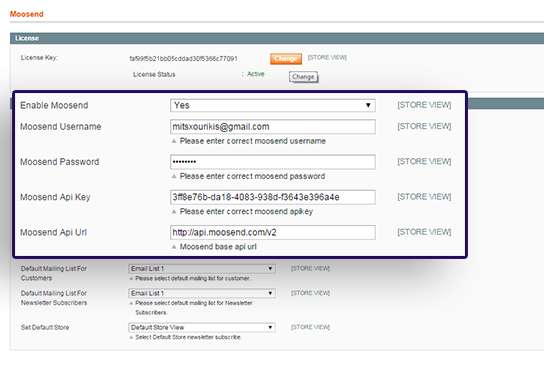Click the orange Change button for License Key
The image size is (544, 379).
tap(286, 59)
